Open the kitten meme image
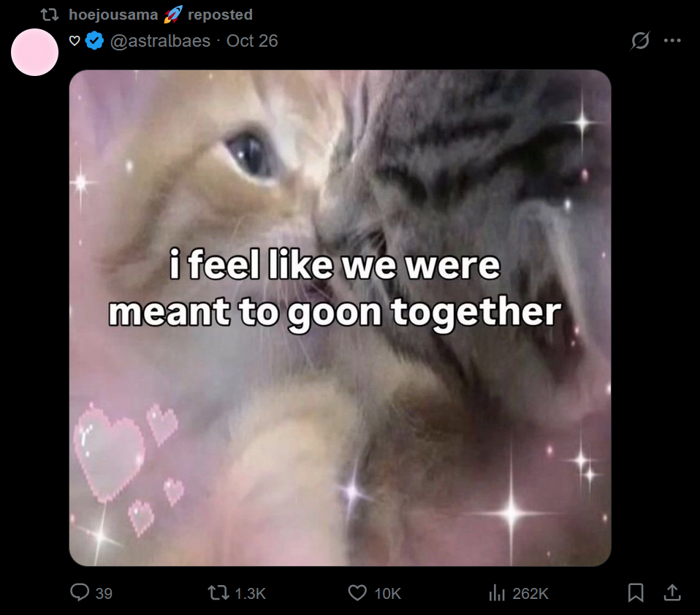 [x=341, y=318]
